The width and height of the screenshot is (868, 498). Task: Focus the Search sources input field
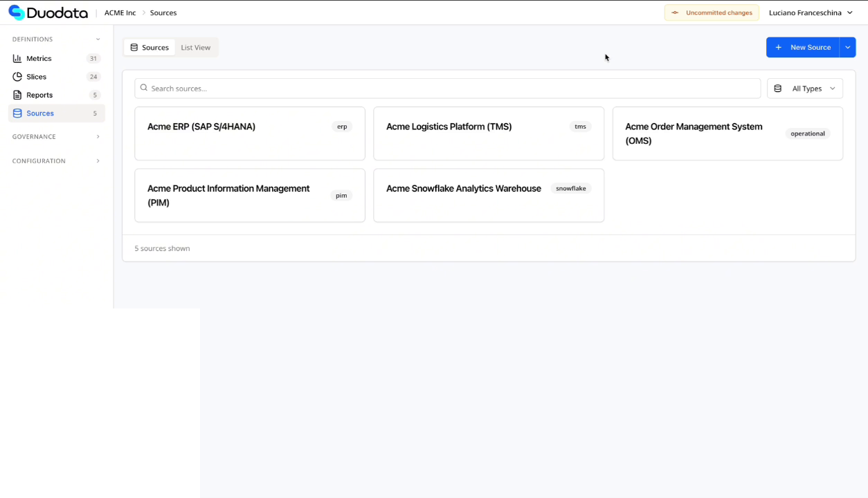point(450,89)
